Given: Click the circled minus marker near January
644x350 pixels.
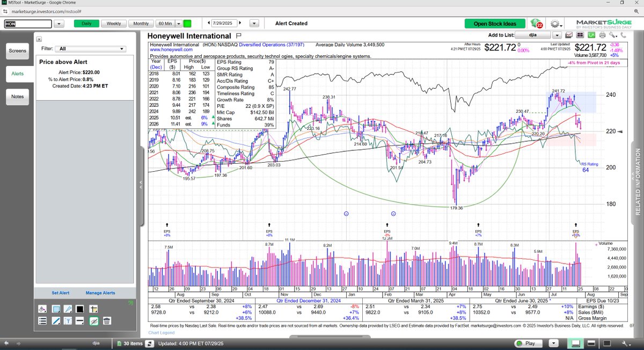Looking at the screenshot, I should 346,213.
